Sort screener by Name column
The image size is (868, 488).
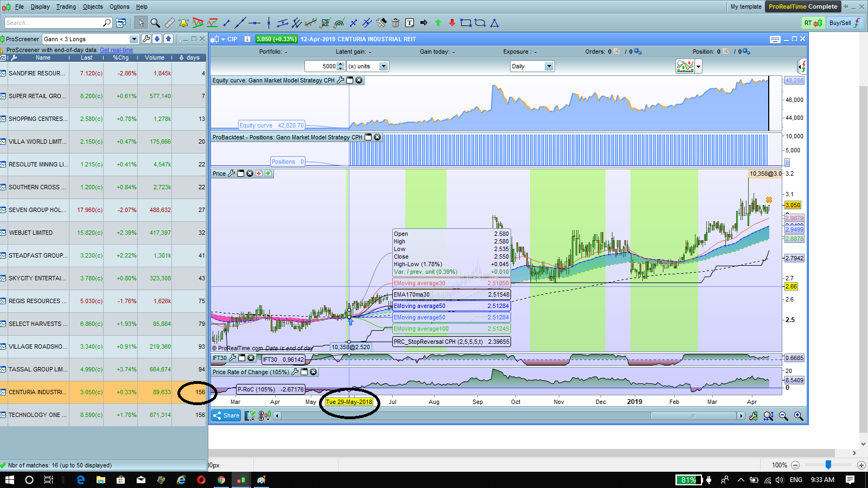click(43, 57)
